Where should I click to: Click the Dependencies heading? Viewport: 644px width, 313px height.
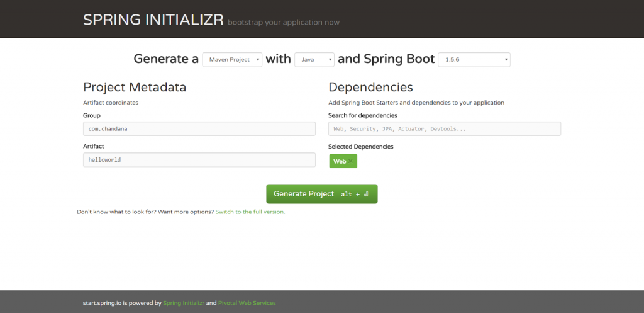370,87
